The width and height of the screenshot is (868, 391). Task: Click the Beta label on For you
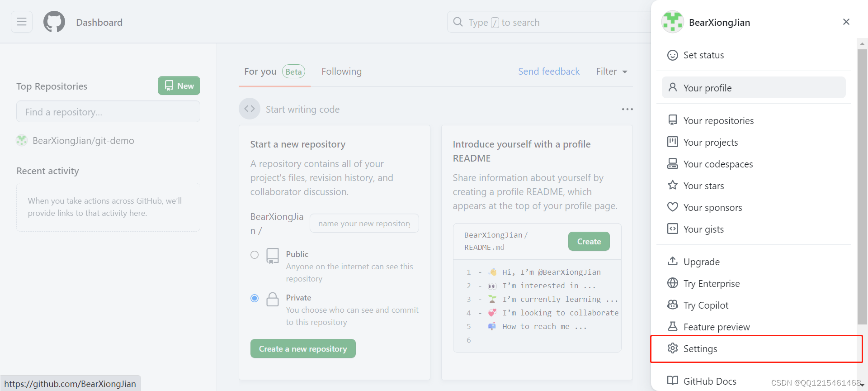[x=293, y=72]
